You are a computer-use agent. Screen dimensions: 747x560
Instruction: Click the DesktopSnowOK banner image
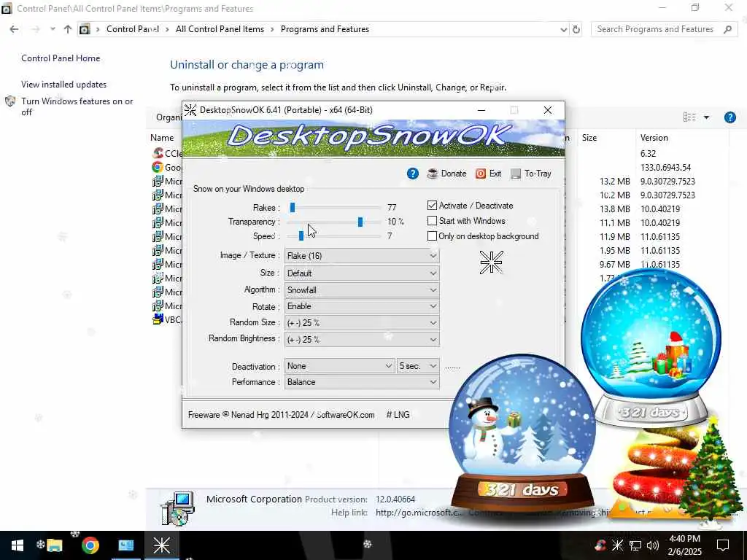[x=373, y=138]
